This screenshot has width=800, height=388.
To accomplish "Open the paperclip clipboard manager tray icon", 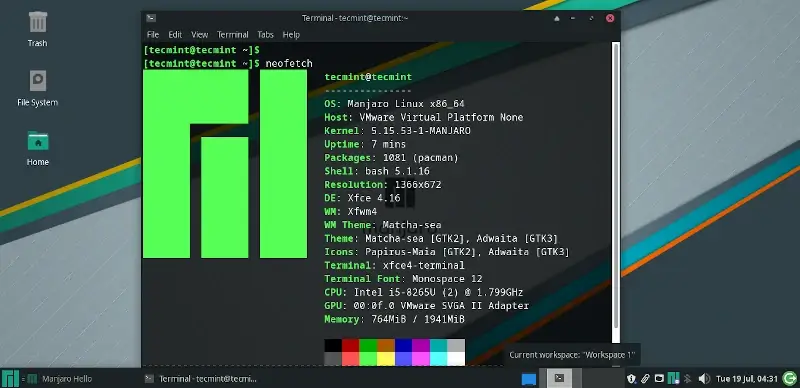I will tap(645, 379).
